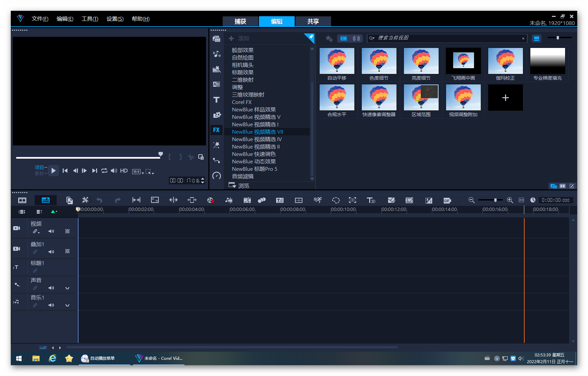Show video filters only toggle
This screenshot has width=588, height=376.
[344, 38]
